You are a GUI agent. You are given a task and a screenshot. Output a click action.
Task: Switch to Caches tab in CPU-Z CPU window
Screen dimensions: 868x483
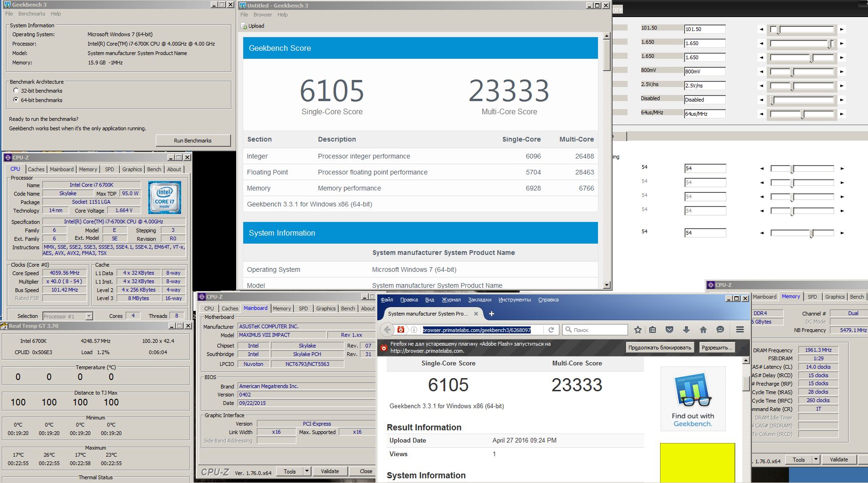[x=36, y=169]
